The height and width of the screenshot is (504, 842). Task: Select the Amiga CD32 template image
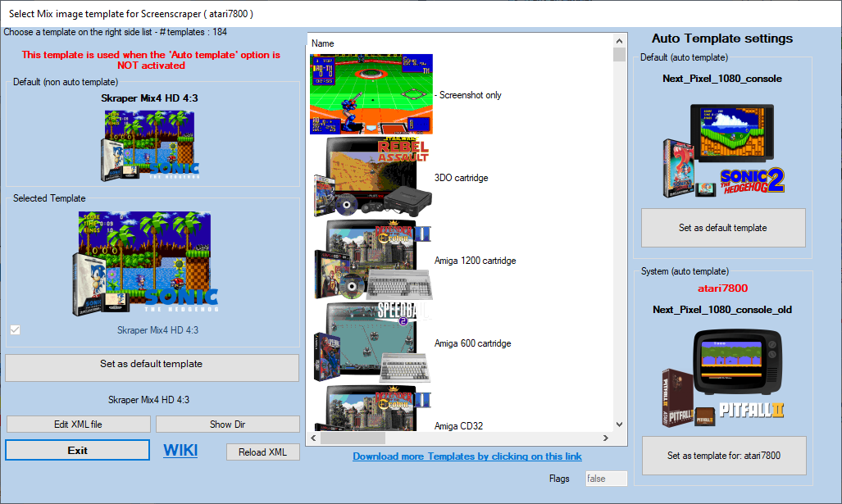click(x=371, y=408)
